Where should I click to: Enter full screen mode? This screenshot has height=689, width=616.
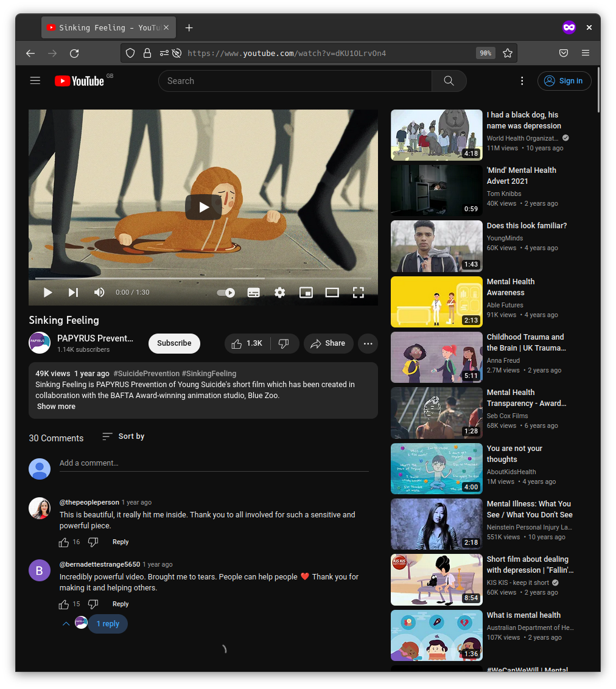point(359,293)
